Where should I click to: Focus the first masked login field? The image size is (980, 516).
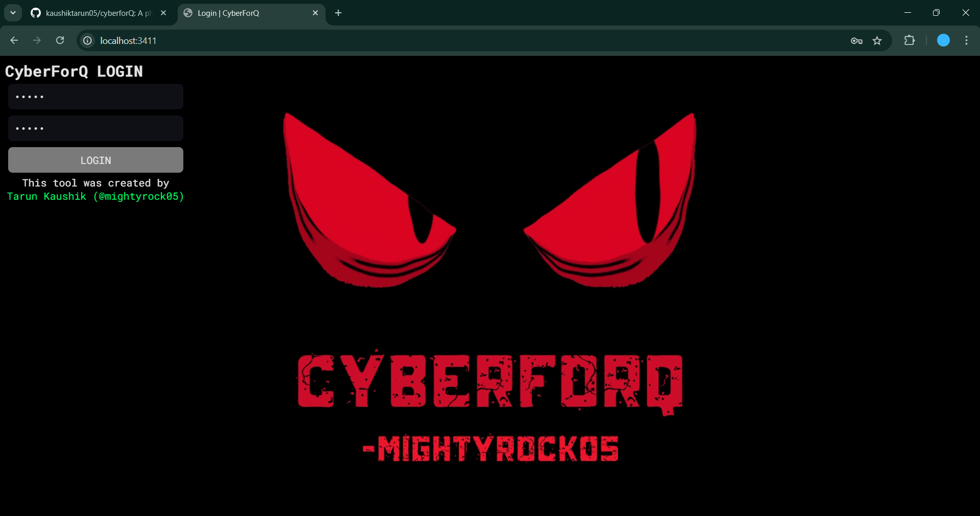(95, 97)
